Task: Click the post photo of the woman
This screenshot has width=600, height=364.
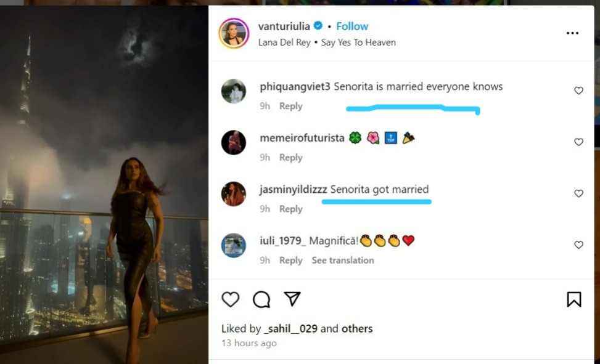Action: [x=104, y=185]
